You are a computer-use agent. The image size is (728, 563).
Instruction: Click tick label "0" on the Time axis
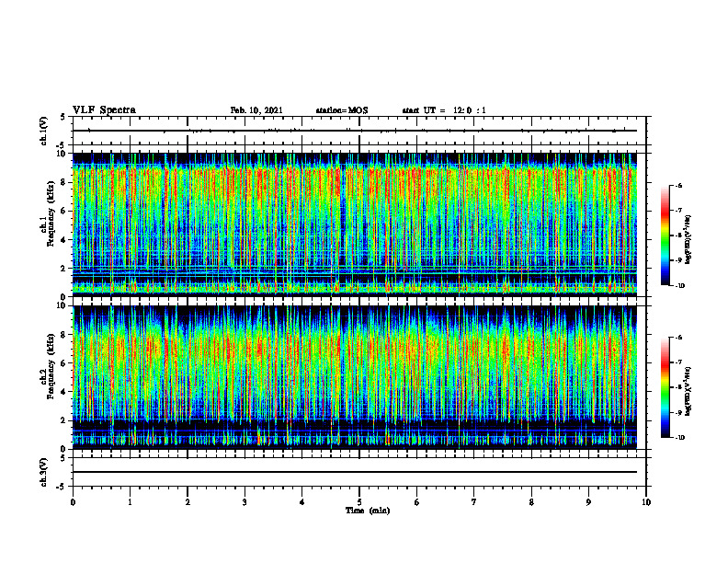click(x=73, y=502)
